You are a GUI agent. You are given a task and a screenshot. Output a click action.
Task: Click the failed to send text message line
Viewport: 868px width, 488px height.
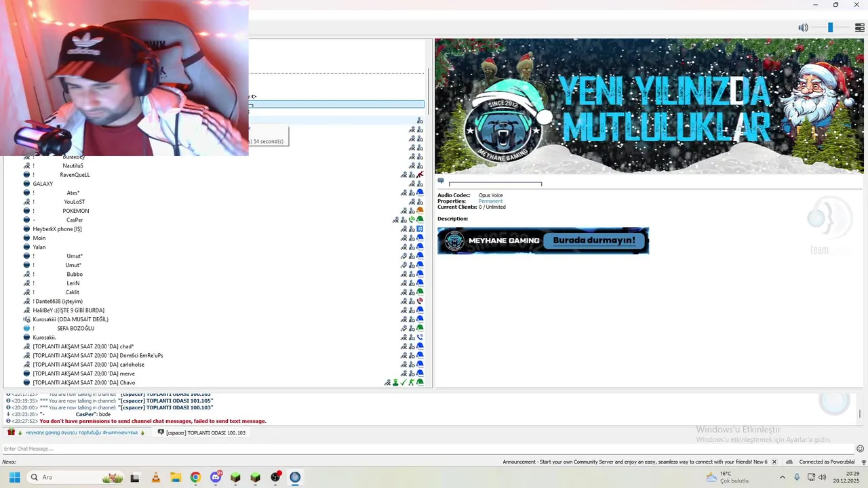point(153,421)
